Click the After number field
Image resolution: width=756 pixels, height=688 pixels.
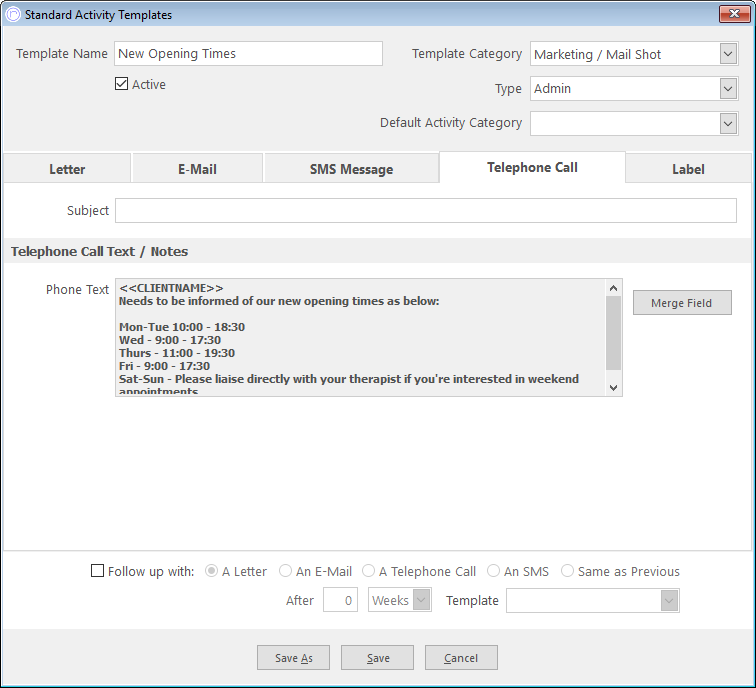coord(340,600)
